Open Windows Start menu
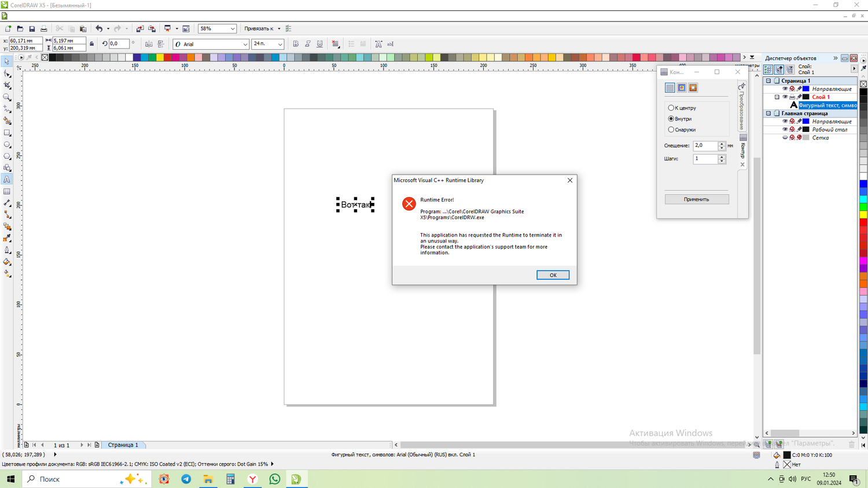 [x=10, y=479]
